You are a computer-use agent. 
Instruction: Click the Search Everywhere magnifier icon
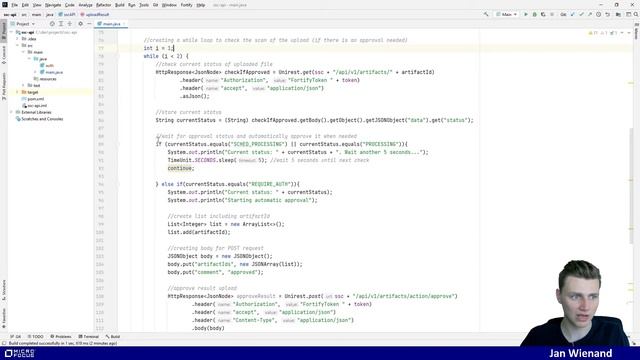click(636, 14)
